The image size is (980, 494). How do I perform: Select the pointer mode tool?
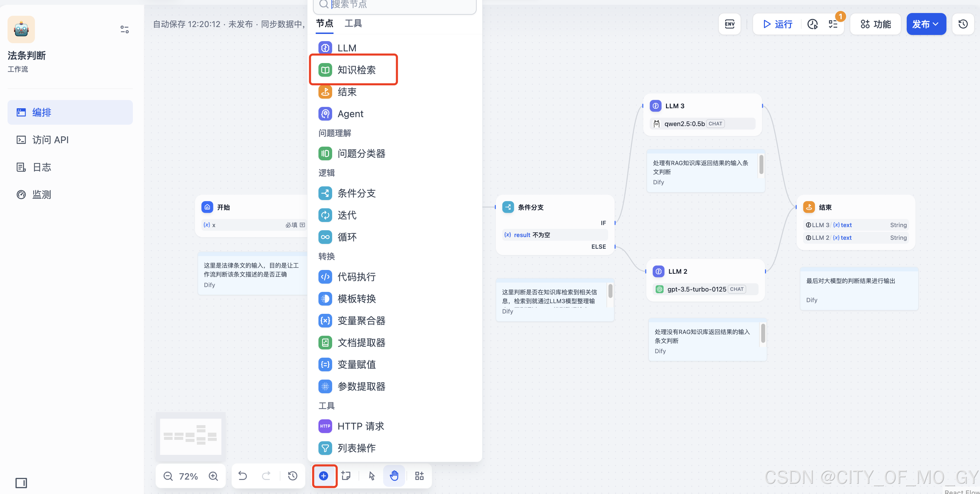click(x=372, y=476)
